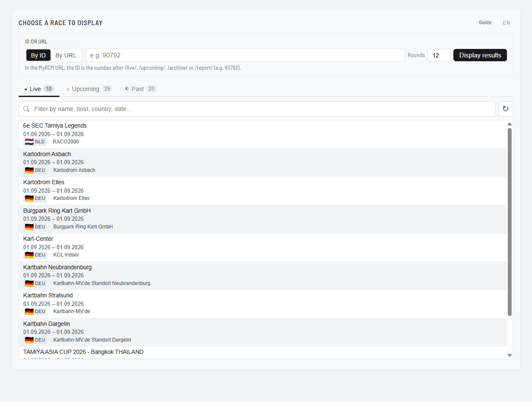Select the Kartodrom Asbach race title

click(x=47, y=154)
